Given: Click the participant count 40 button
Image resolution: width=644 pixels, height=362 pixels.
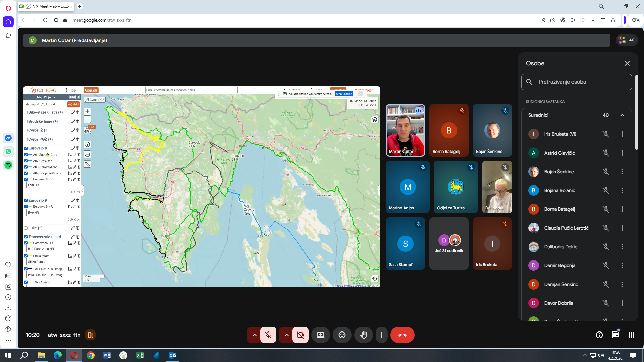Looking at the screenshot, I should [627, 40].
